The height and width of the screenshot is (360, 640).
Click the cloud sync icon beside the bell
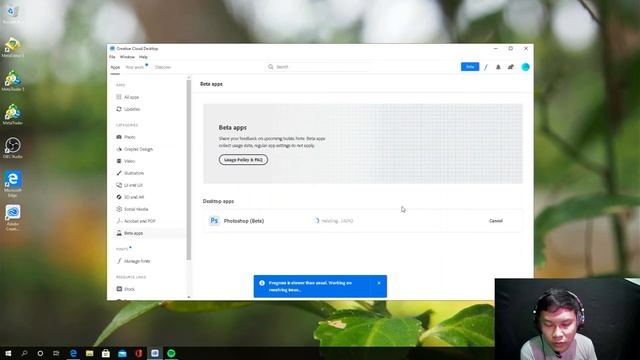(511, 67)
